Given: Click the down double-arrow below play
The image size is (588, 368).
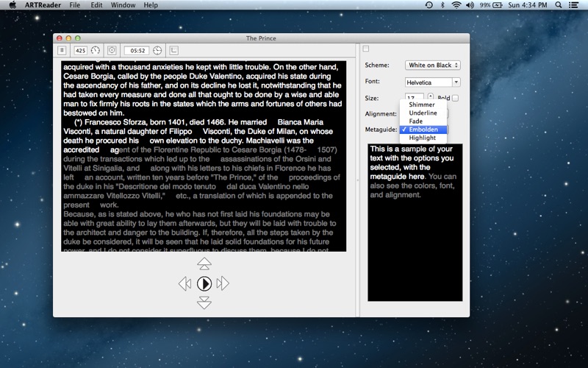Looking at the screenshot, I should tap(204, 302).
